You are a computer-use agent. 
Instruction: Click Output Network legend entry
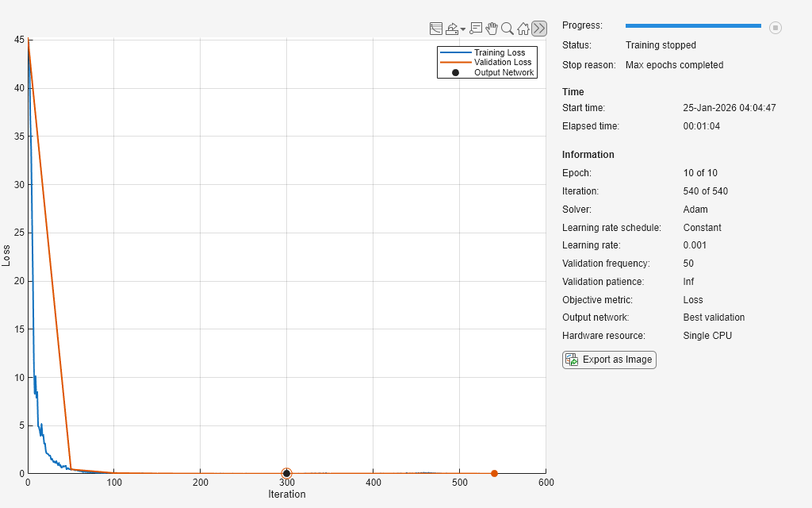pos(504,72)
